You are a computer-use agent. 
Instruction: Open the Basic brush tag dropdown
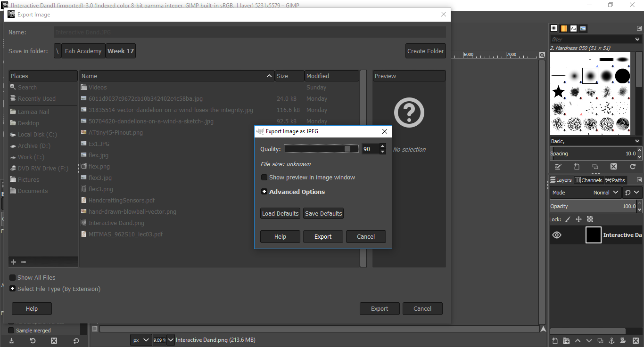pyautogui.click(x=637, y=141)
